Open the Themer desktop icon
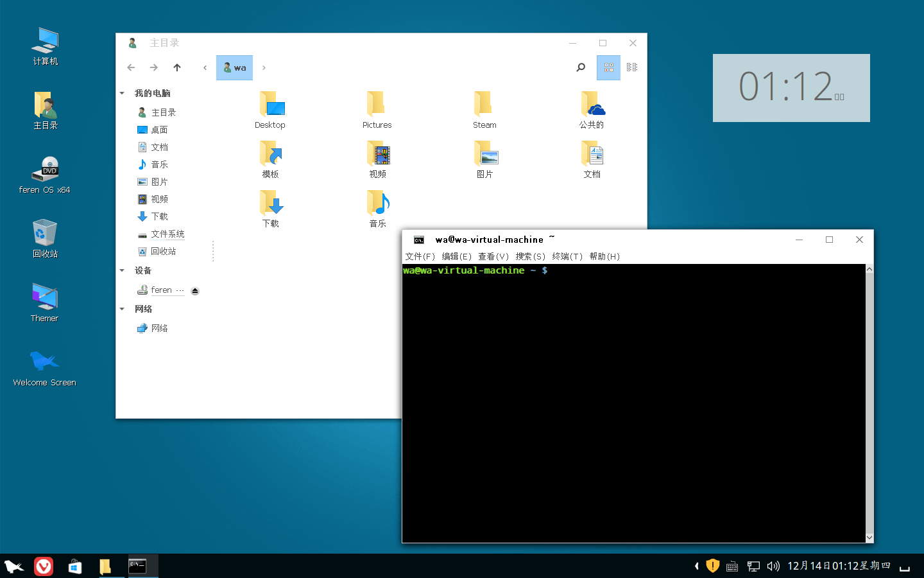 45,303
